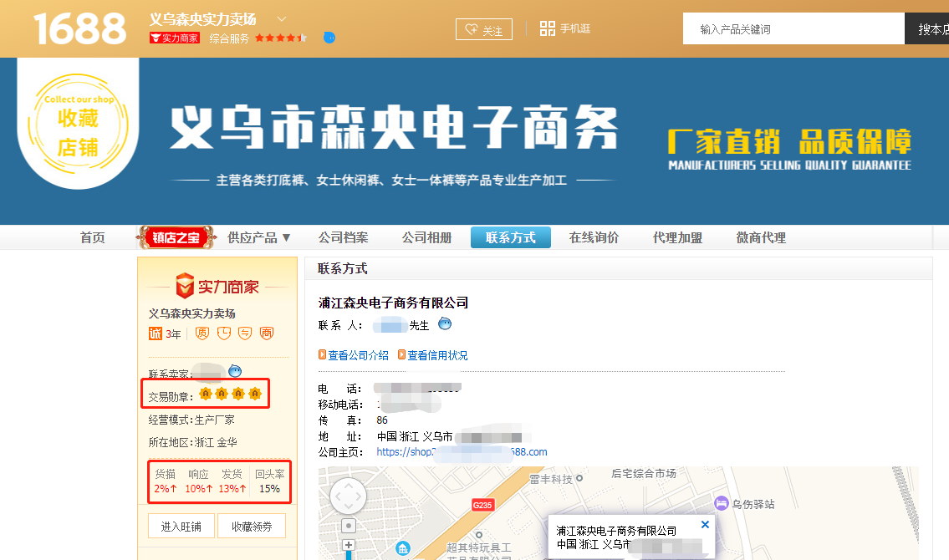Click the 所在地区:浙江 金华 text
Viewport: 949px width, 560px height.
point(192,442)
